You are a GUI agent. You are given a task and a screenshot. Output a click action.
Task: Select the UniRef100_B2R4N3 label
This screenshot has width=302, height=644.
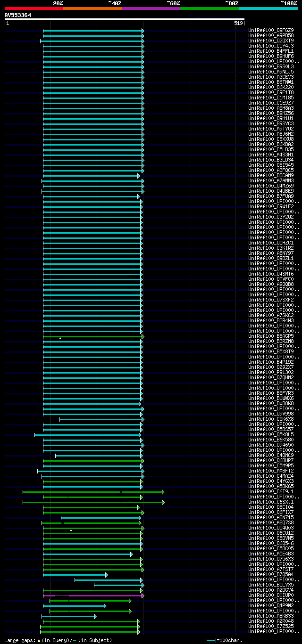tap(271, 320)
